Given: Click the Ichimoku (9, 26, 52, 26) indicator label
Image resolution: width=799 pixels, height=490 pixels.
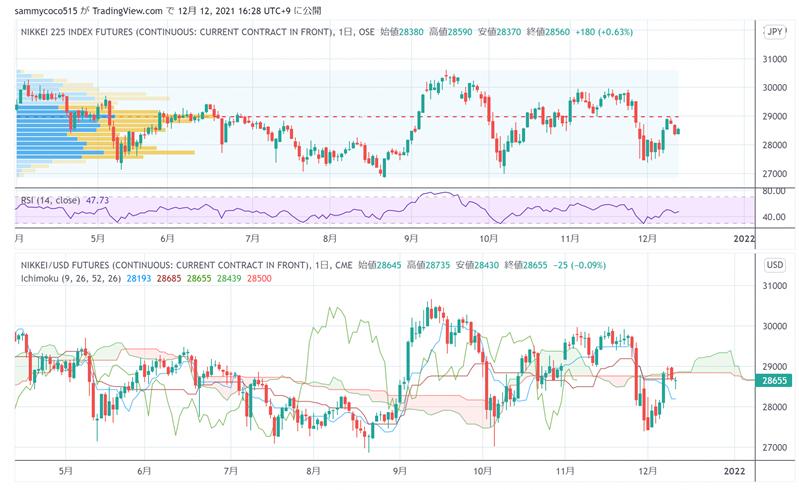Looking at the screenshot, I should click(x=71, y=279).
